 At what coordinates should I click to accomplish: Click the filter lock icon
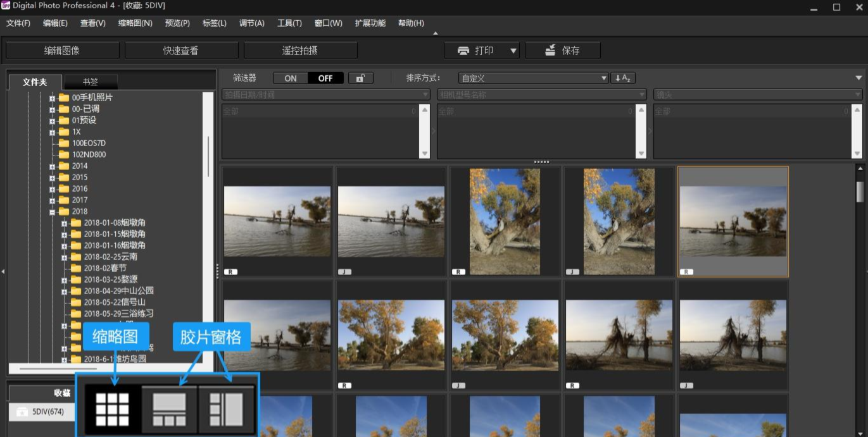click(360, 78)
